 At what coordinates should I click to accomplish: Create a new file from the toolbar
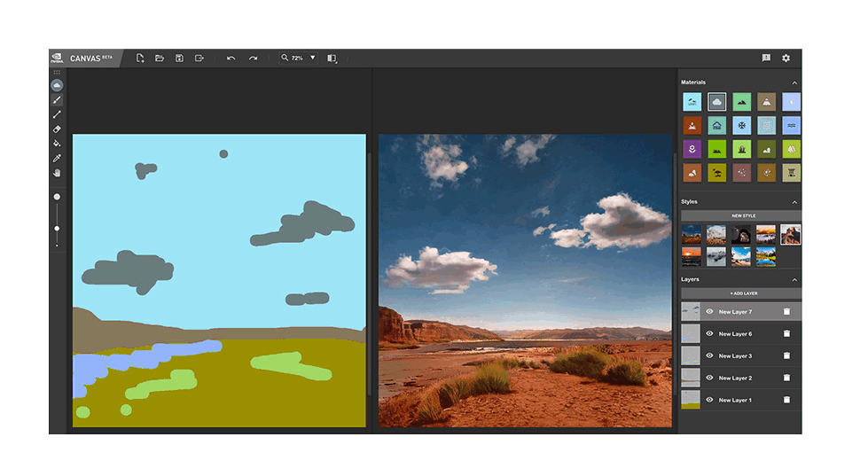point(140,59)
